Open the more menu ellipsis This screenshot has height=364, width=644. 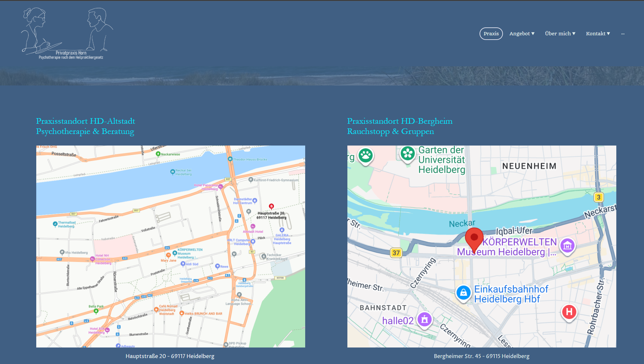tap(623, 34)
